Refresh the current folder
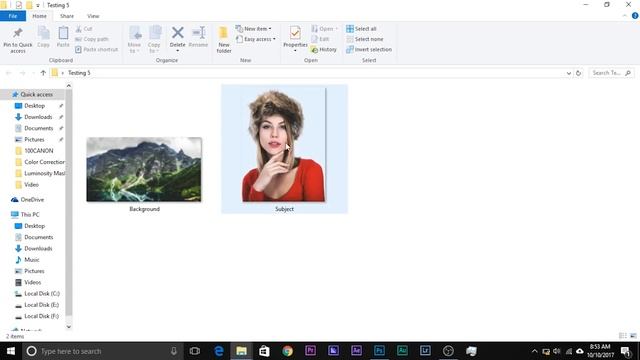The image size is (640, 360). pyautogui.click(x=578, y=73)
